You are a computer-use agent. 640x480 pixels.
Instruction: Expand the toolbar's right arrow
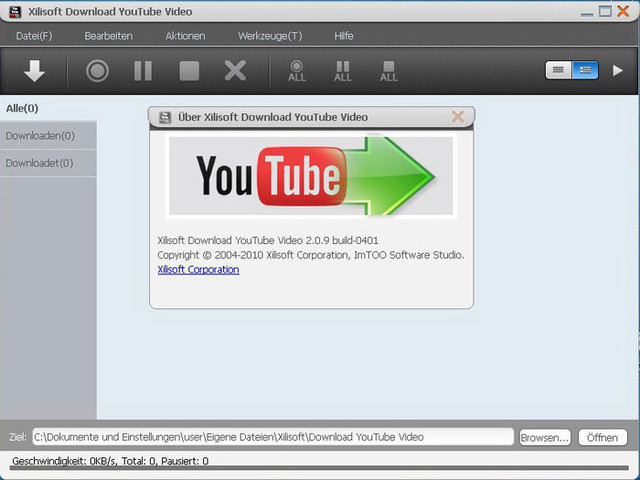click(x=618, y=71)
